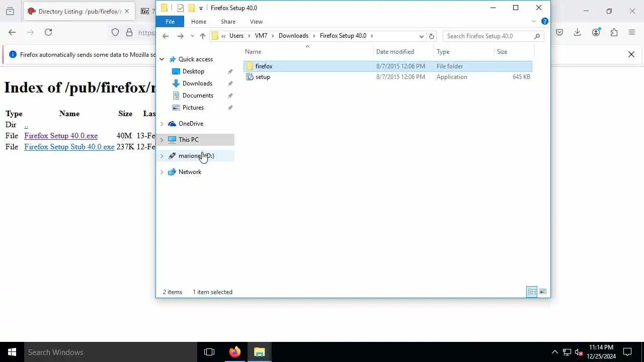Expand the marione drive tree node
644x362 pixels.
pyautogui.click(x=162, y=156)
